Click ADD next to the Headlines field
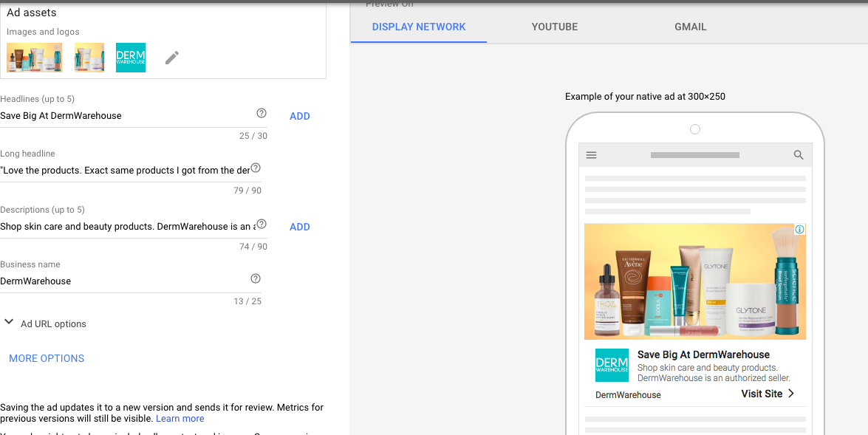Viewport: 868px width, 435px height. coord(299,116)
